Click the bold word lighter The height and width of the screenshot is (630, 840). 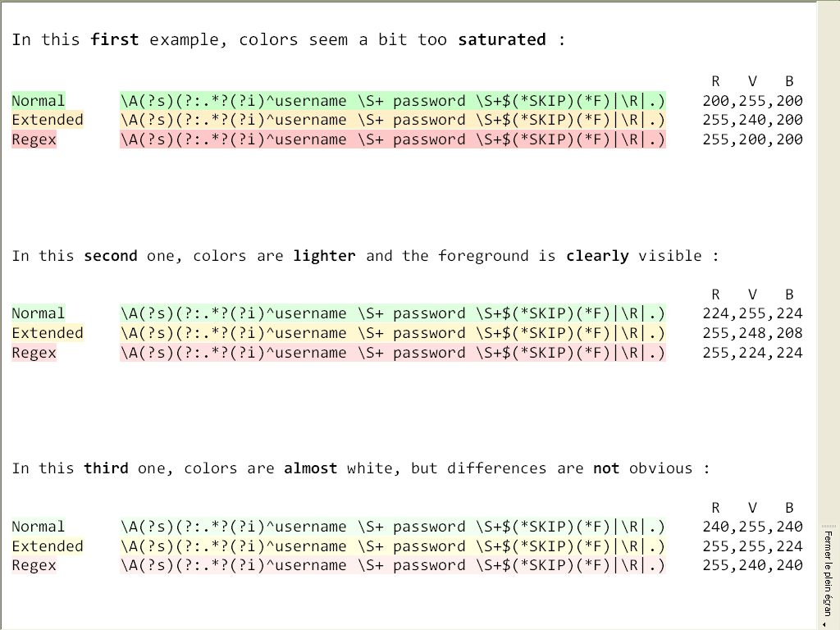pyautogui.click(x=324, y=256)
